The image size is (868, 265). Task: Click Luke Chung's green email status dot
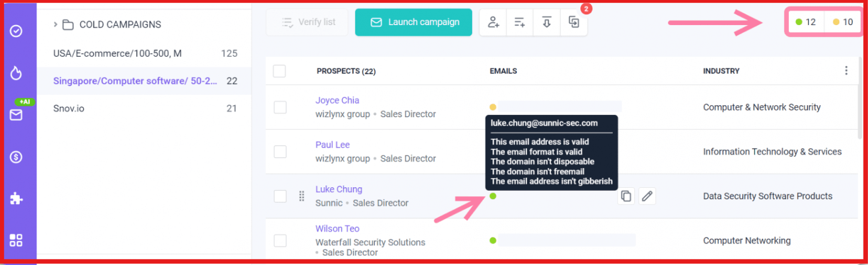(x=492, y=196)
